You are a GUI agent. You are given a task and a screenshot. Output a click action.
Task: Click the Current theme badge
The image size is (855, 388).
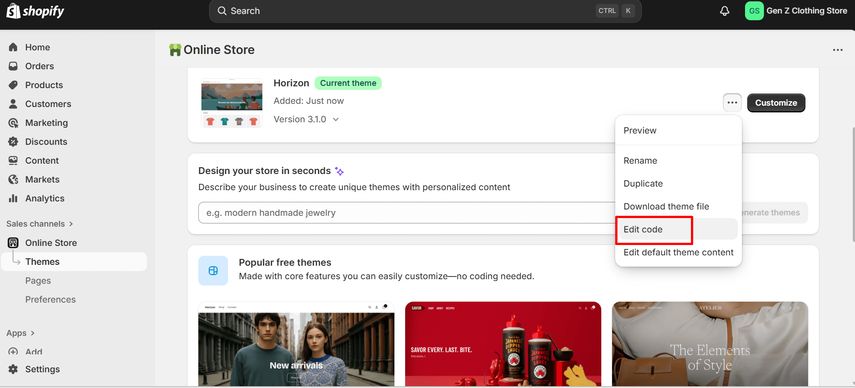348,83
